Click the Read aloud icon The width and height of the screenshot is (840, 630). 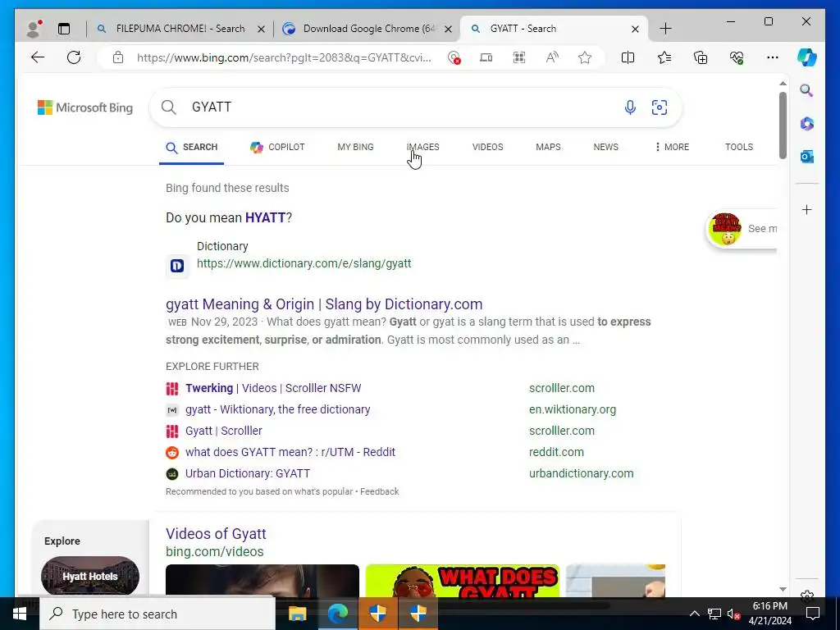(552, 57)
